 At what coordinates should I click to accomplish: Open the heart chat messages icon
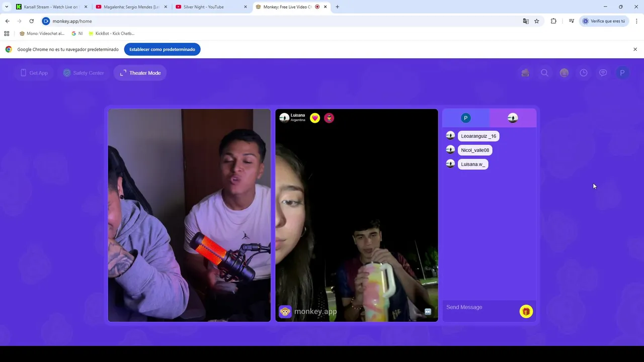(x=603, y=73)
